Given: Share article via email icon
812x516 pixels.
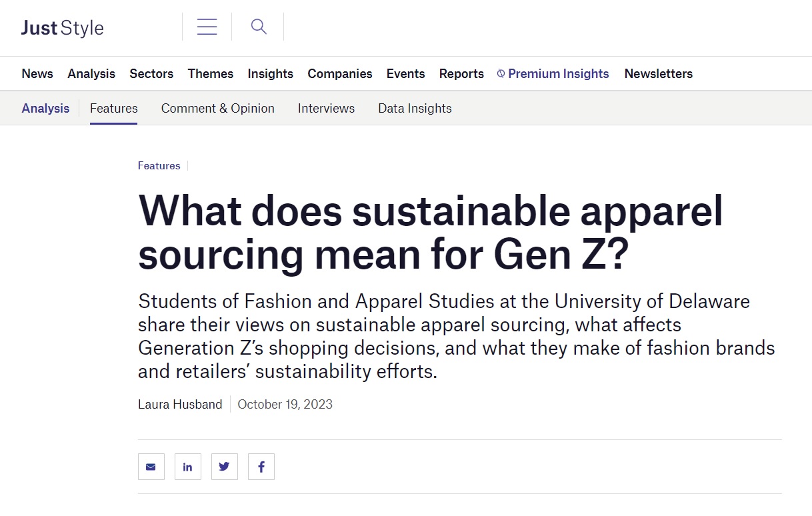Looking at the screenshot, I should (151, 467).
